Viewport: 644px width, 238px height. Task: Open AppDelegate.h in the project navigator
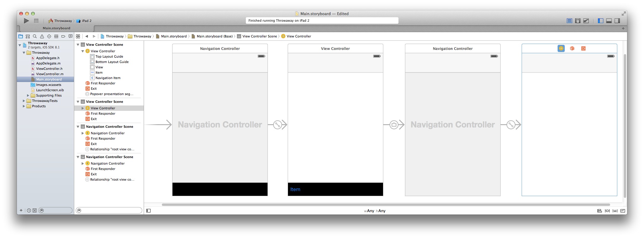[48, 58]
